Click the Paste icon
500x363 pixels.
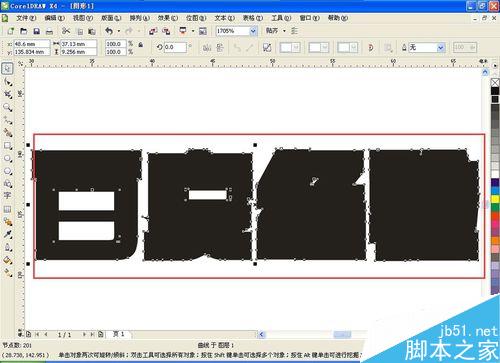(x=92, y=31)
